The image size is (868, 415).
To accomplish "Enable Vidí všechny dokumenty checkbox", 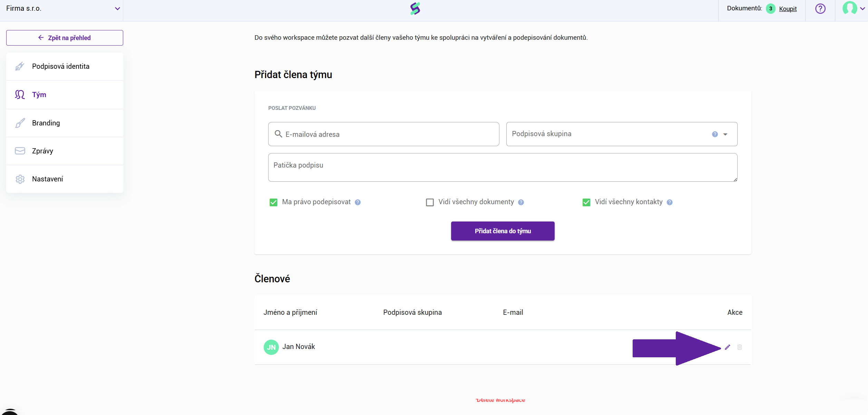I will tap(430, 202).
